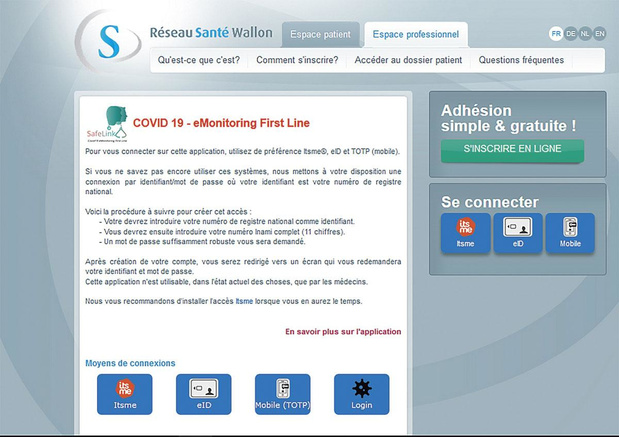Click COVID 19 - eMonitoring First Line heading

click(221, 123)
